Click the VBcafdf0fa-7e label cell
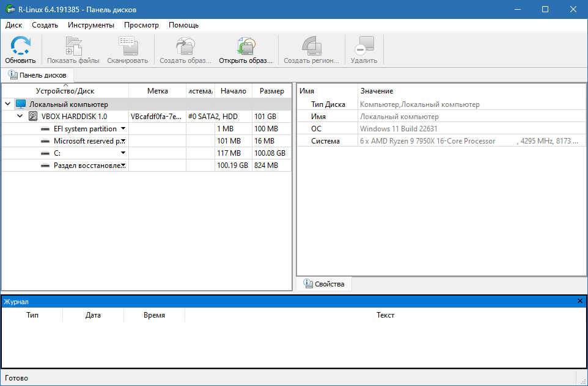Image resolution: width=588 pixels, height=386 pixels. [x=156, y=117]
